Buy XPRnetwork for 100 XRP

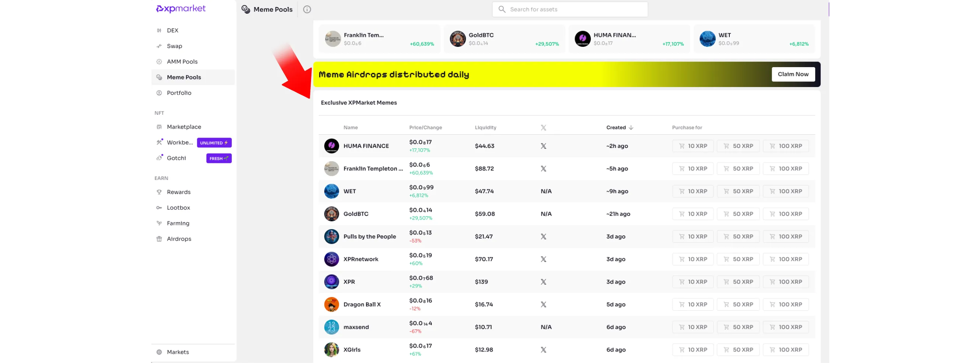pos(785,259)
